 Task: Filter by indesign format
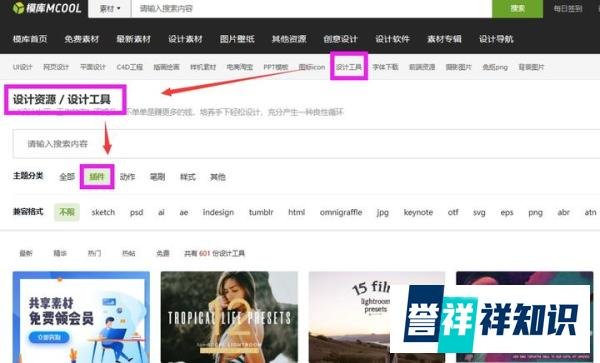click(x=218, y=212)
